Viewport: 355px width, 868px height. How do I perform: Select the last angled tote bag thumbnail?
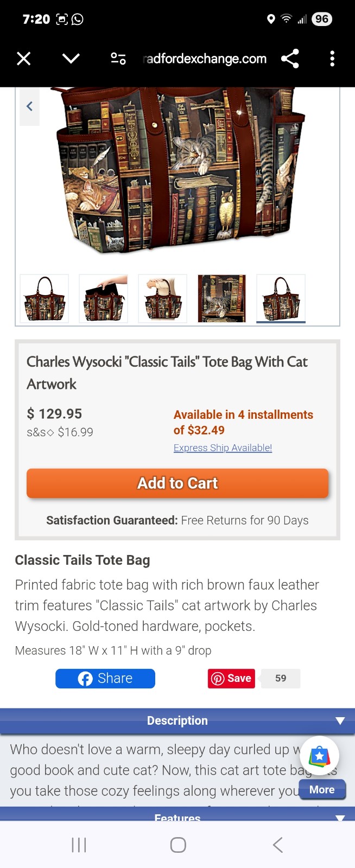pos(281,298)
